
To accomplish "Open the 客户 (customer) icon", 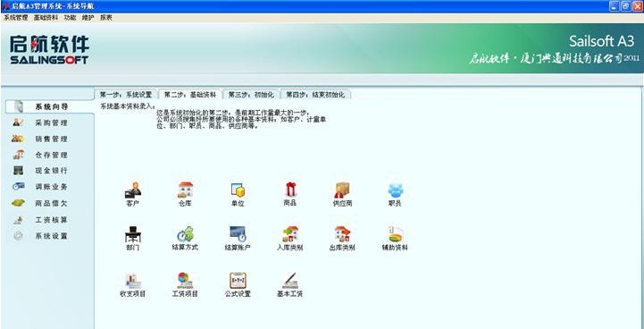I will click(133, 194).
